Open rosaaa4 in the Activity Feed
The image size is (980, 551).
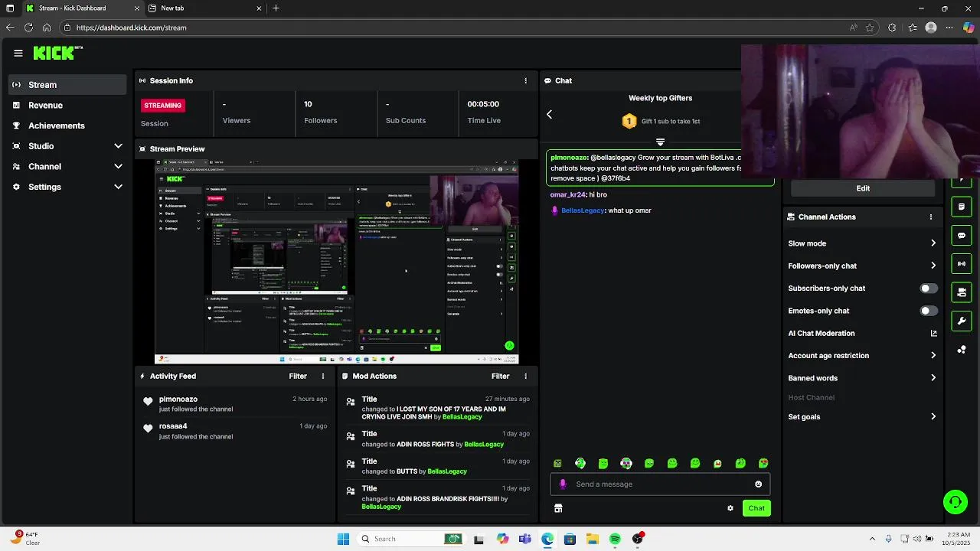point(173,426)
